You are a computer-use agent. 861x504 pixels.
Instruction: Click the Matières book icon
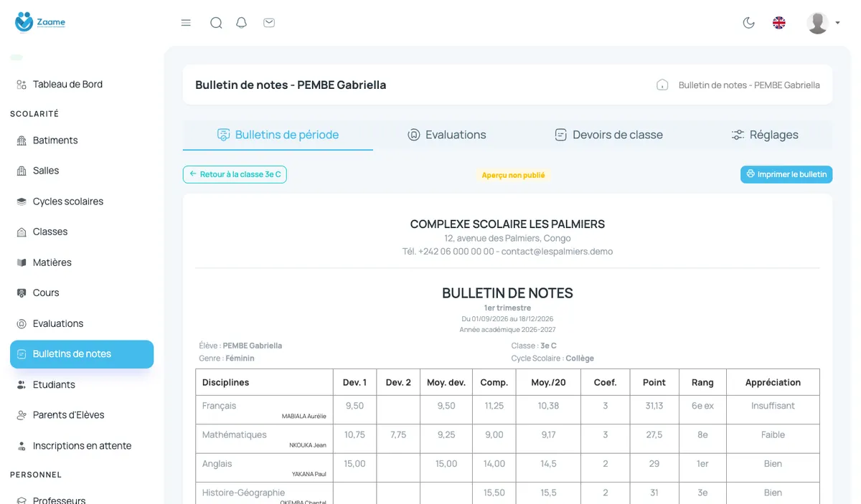tap(22, 262)
